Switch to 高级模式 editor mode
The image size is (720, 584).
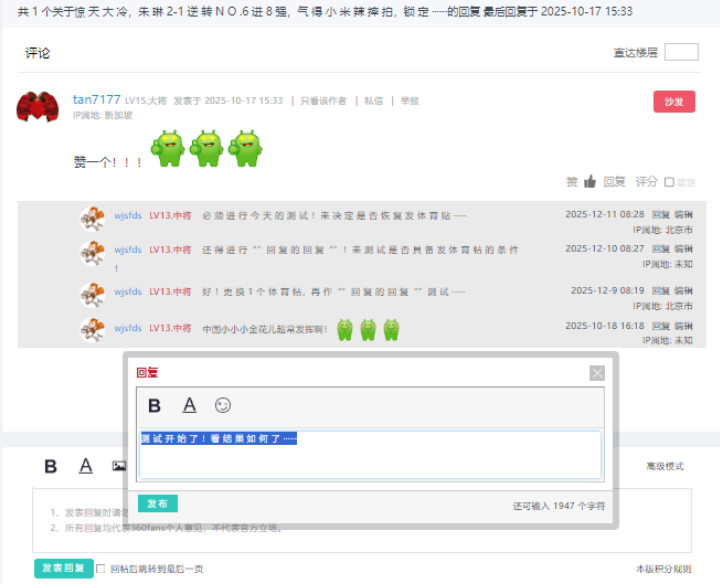coord(664,466)
